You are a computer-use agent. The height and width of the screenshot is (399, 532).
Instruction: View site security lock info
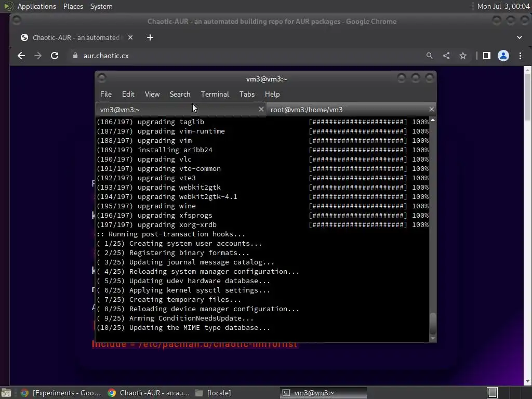coord(75,56)
